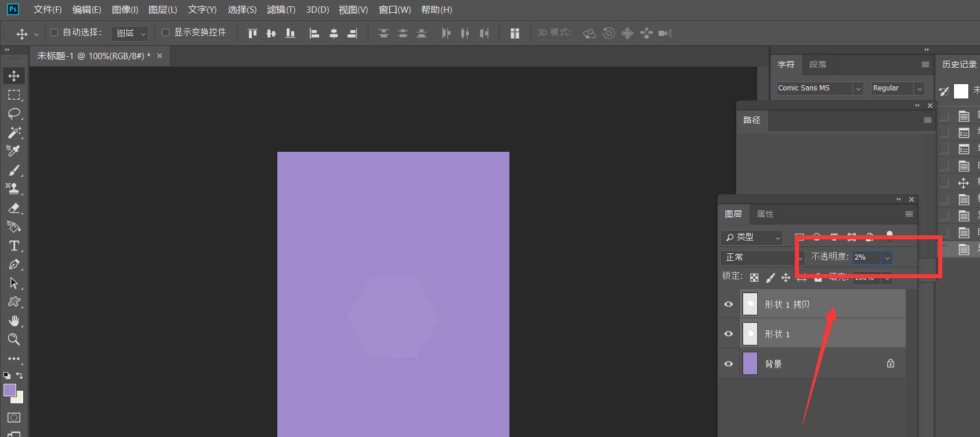Align bottom edges in options bar
Screen dimensions: 980x437
(x=290, y=34)
